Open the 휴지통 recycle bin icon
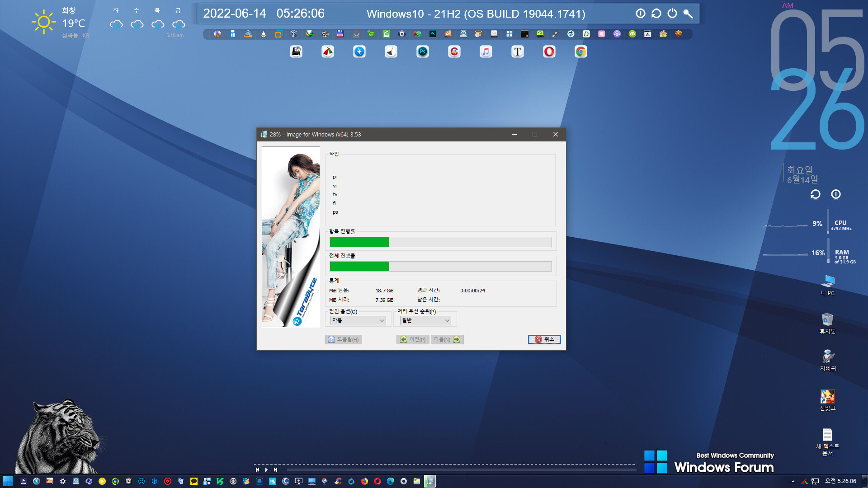 click(828, 324)
